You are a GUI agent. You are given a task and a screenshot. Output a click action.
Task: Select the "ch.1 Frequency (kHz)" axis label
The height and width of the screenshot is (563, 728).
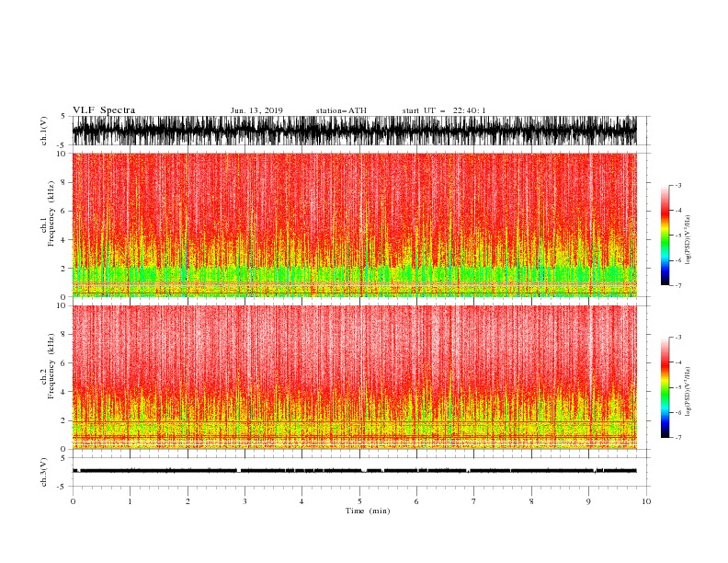(x=48, y=224)
